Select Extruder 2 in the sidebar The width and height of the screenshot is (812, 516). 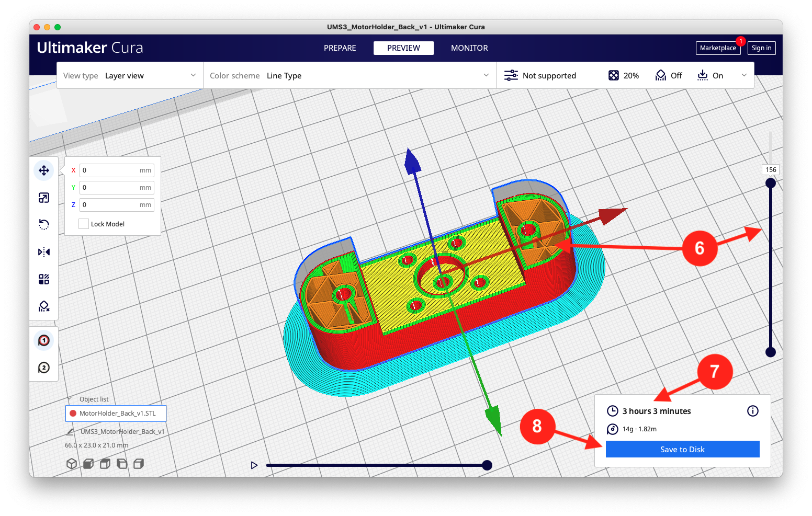point(44,368)
